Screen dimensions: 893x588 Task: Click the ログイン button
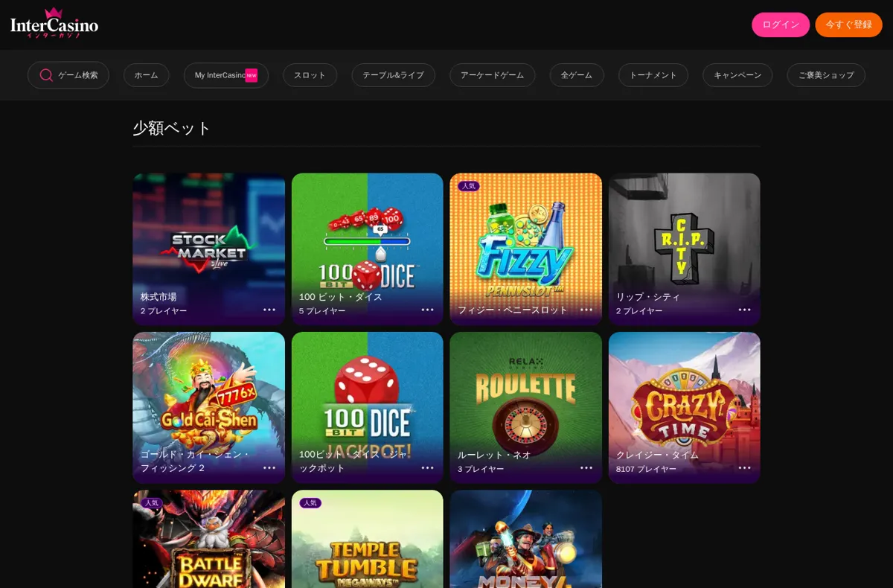coord(781,25)
